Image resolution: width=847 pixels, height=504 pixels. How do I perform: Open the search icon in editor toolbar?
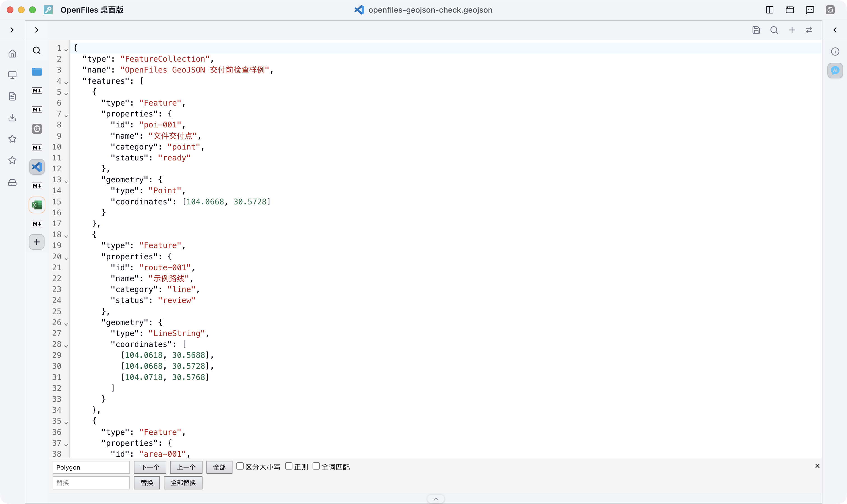[774, 30]
